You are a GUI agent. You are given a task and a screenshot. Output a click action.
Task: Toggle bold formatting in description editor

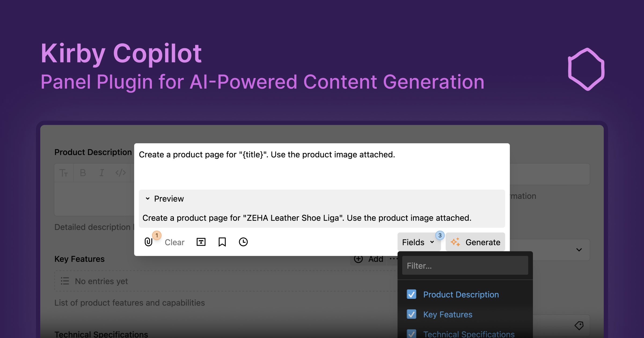83,173
